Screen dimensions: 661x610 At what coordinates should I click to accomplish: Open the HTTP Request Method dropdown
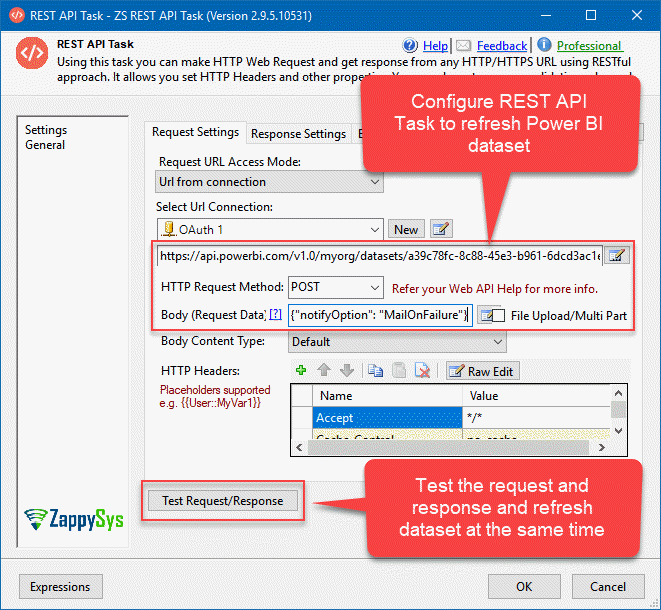coord(374,288)
